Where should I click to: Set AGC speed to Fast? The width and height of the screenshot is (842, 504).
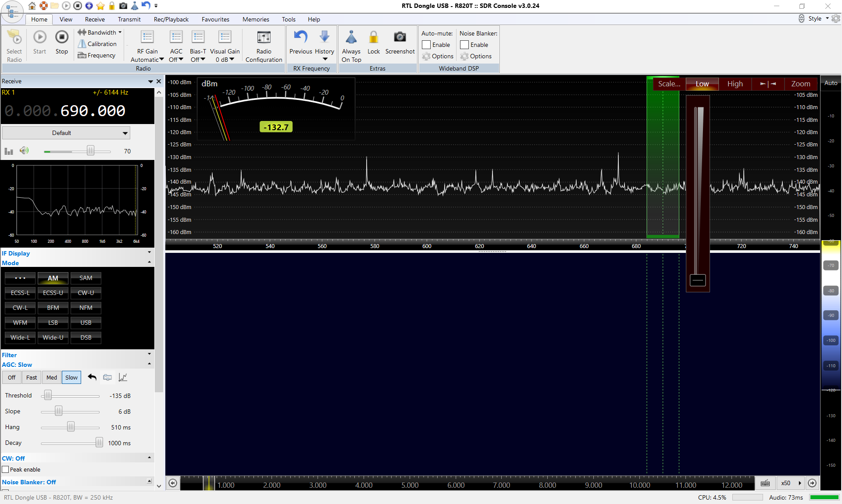[32, 377]
